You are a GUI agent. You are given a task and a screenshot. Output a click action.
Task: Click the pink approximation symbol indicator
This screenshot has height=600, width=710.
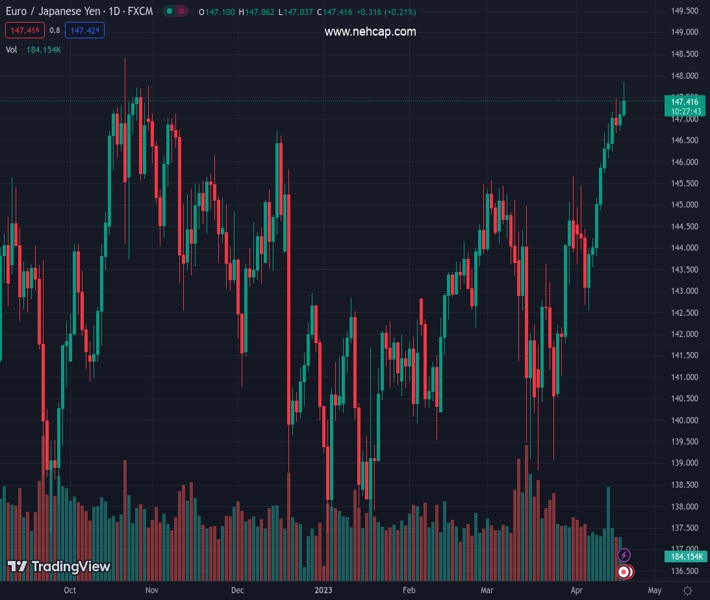tap(182, 12)
